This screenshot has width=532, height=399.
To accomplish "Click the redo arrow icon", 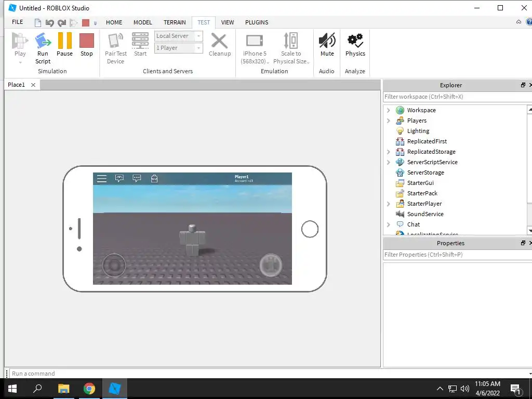I will [x=62, y=23].
